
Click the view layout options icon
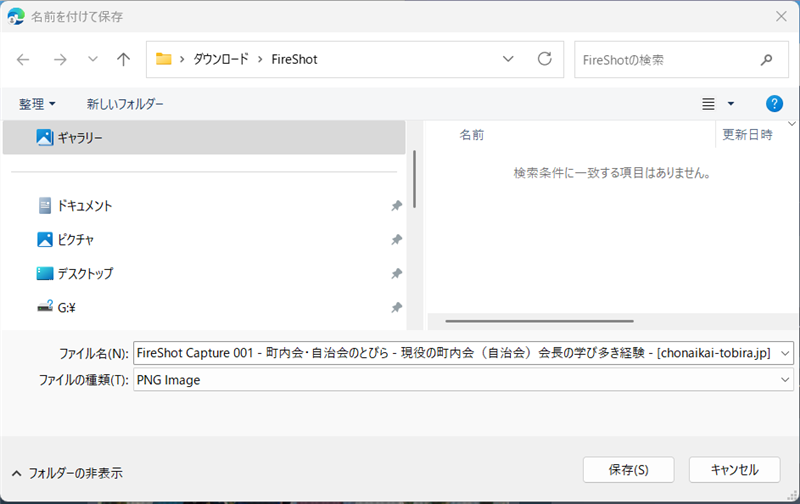tap(709, 103)
